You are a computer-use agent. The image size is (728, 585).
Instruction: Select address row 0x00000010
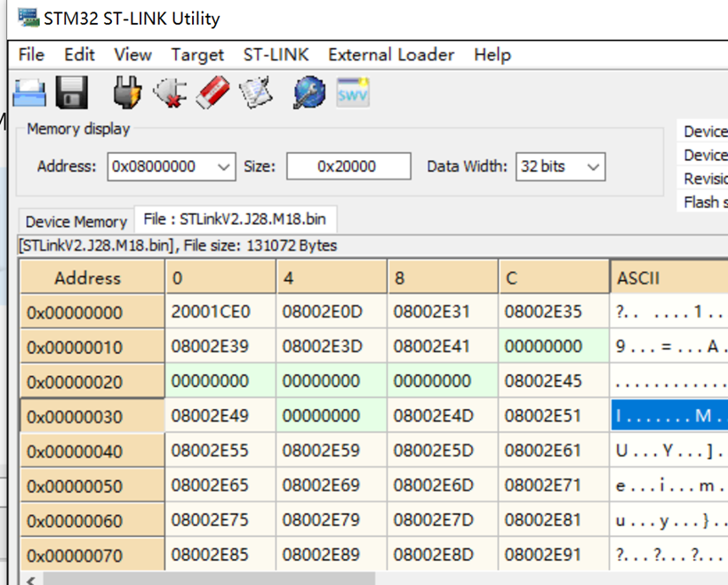[x=92, y=347]
